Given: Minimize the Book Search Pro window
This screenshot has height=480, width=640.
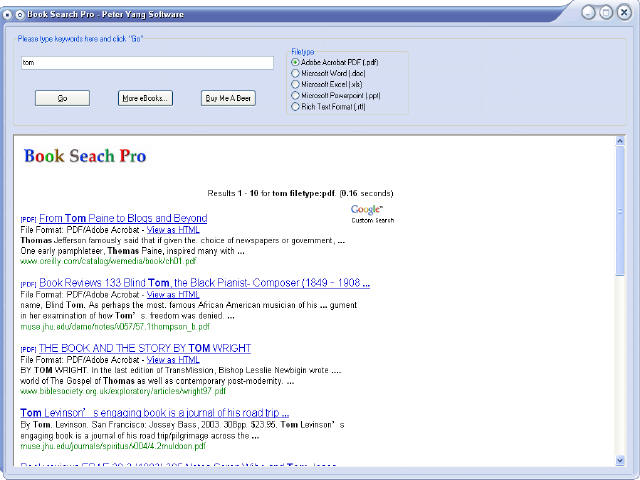Looking at the screenshot, I should click(588, 13).
